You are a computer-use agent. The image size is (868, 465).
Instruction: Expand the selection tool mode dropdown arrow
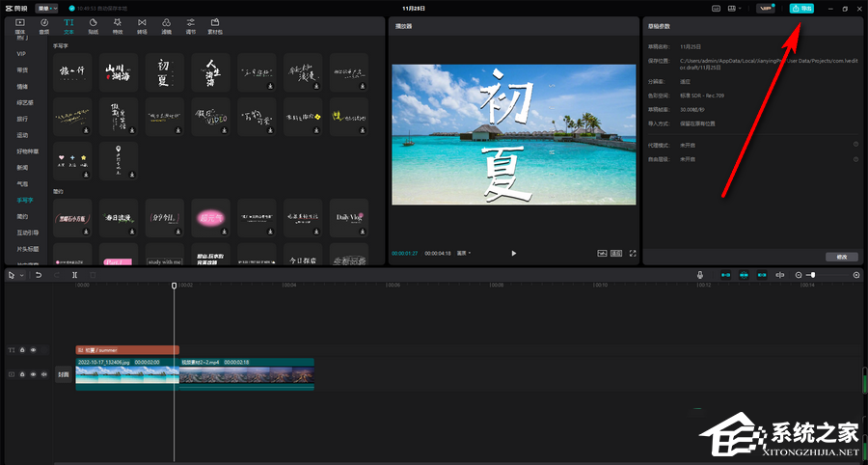pos(21,275)
